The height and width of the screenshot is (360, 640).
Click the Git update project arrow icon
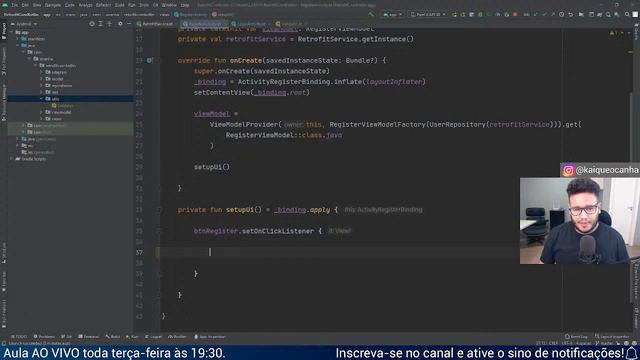pyautogui.click(x=536, y=14)
